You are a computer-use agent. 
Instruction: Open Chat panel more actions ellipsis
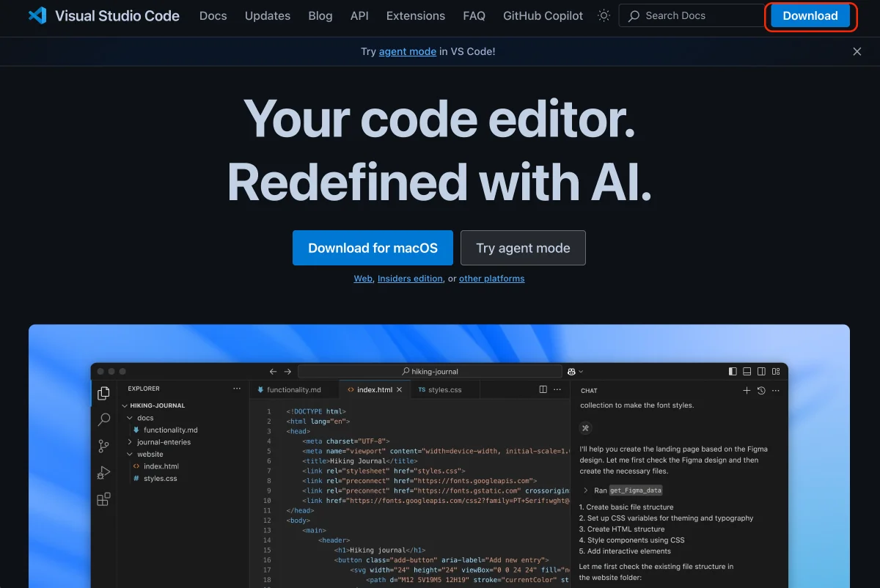tap(775, 391)
